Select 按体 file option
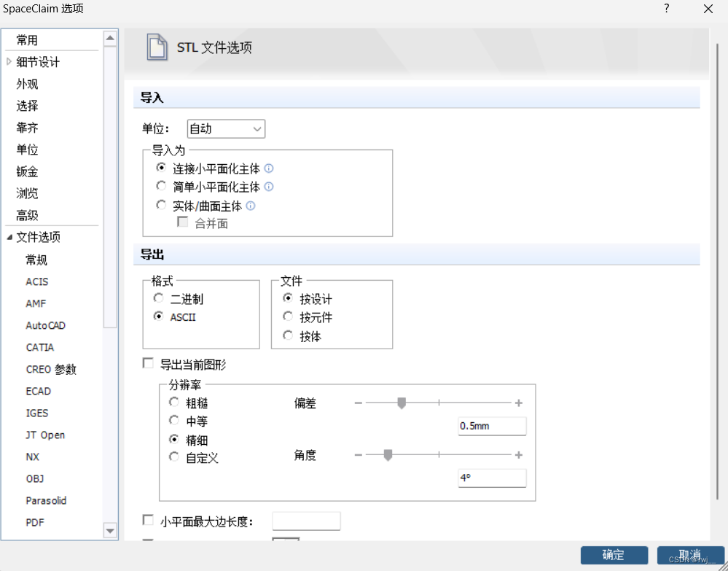728x571 pixels. pos(288,335)
